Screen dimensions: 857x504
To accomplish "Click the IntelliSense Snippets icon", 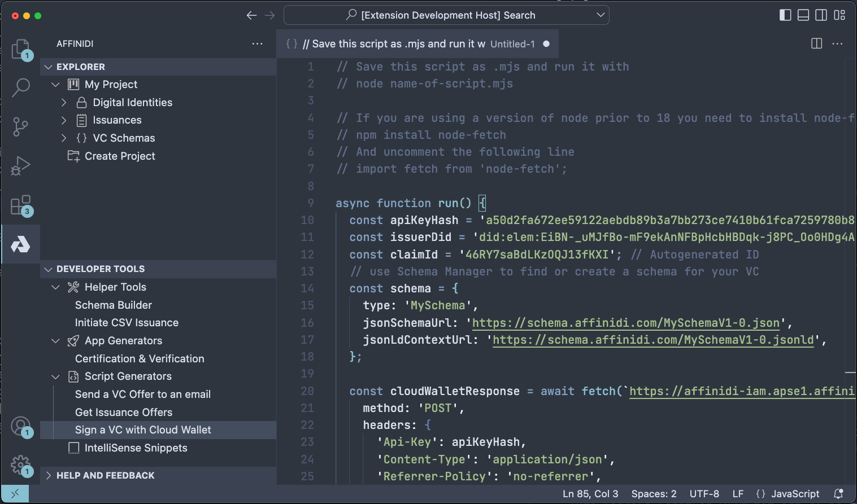I will click(73, 448).
